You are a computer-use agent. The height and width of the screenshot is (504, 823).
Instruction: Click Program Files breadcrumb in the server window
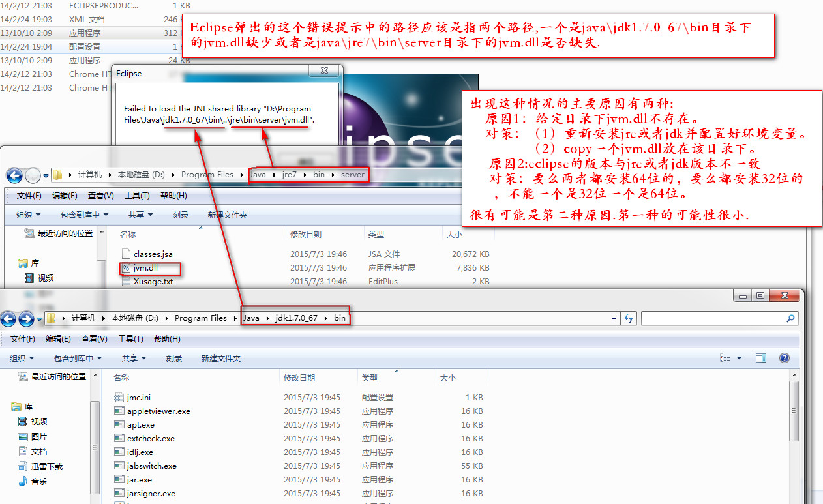coord(207,175)
